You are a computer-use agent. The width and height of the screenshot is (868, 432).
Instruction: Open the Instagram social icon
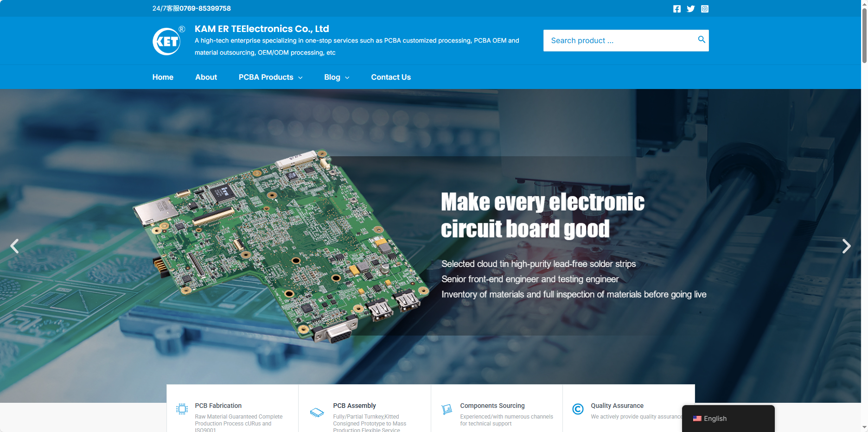(704, 9)
